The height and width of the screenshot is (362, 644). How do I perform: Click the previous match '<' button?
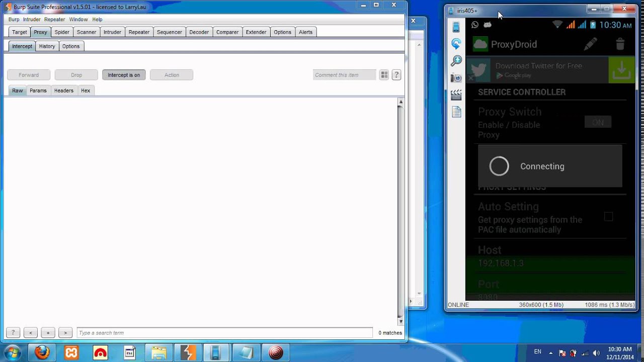31,333
